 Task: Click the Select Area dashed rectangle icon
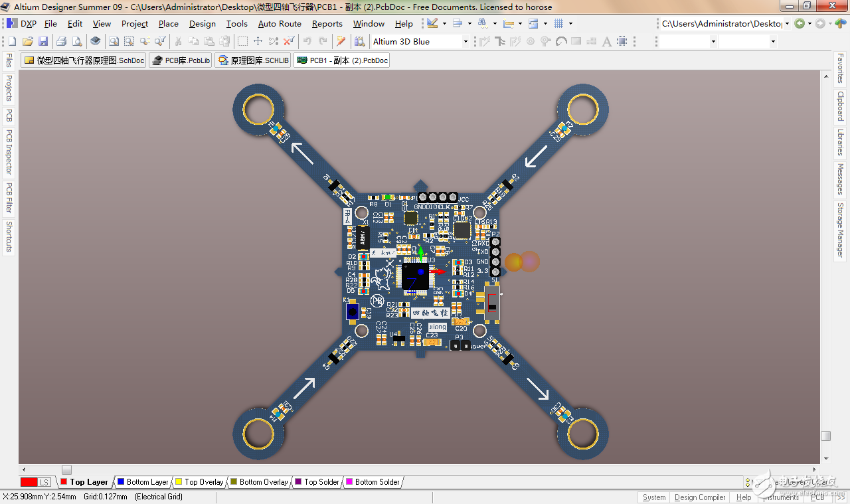tap(243, 41)
